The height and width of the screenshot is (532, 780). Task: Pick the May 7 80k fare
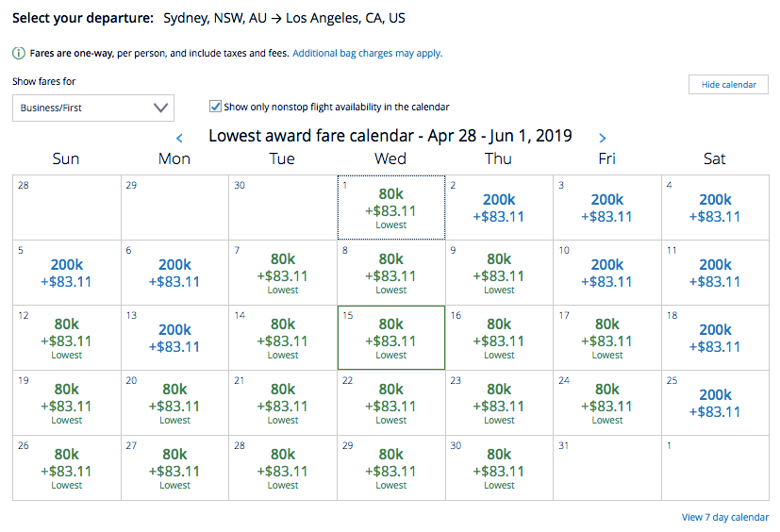283,273
